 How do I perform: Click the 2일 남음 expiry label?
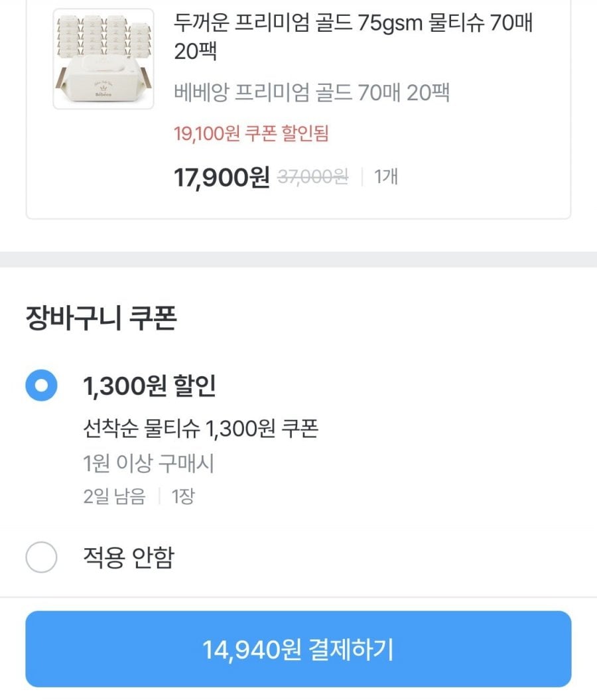coord(114,496)
